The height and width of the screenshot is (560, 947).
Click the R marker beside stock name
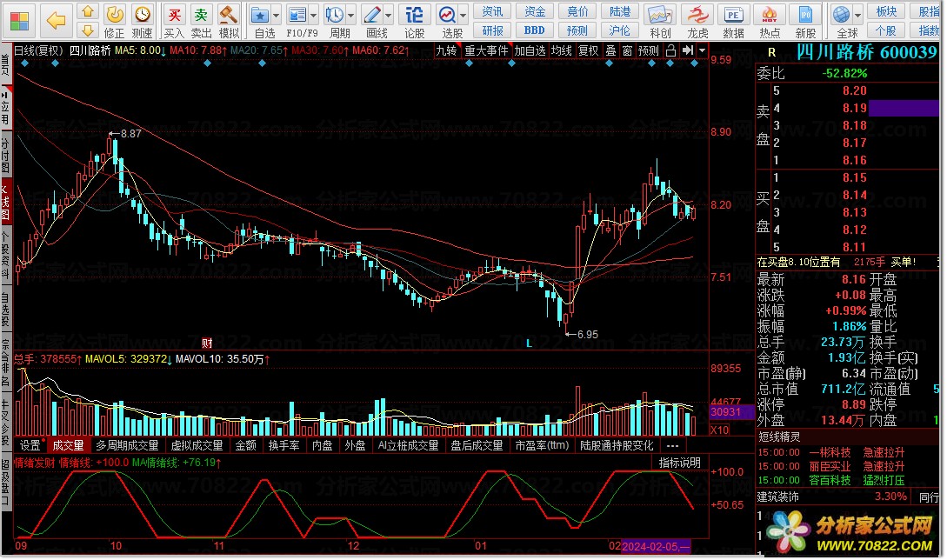point(772,52)
